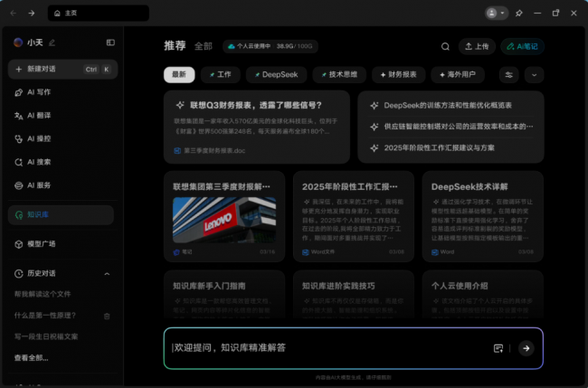Select the 技术思维 filter chip
588x388 pixels.
click(x=339, y=74)
